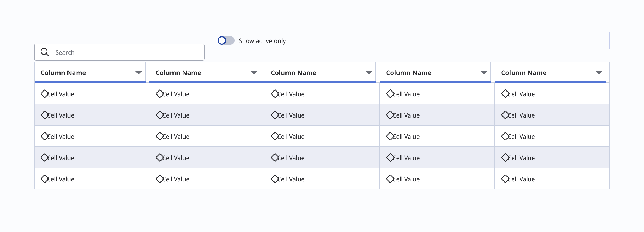644x232 pixels.
Task: Click the diamond icon in row 3, column 3
Action: click(x=275, y=136)
